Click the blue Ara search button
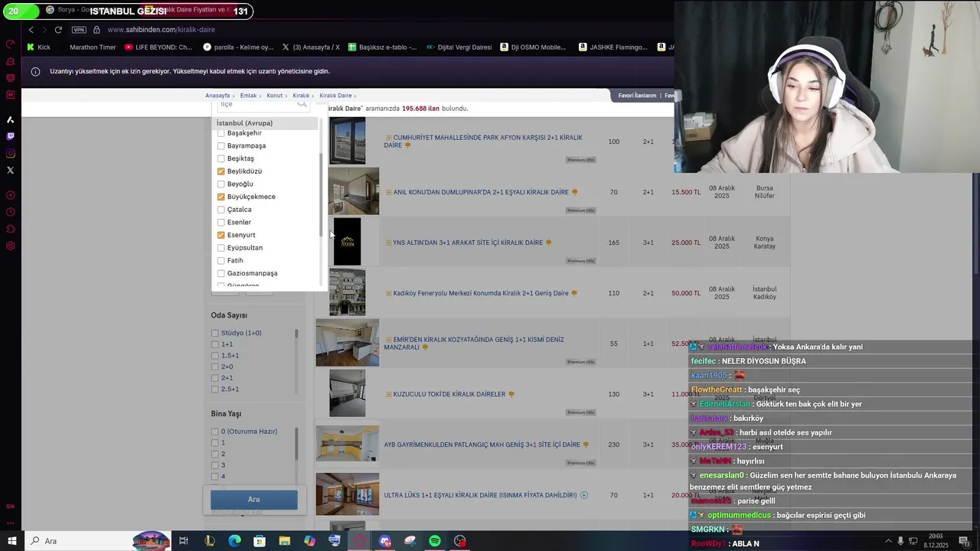 pyautogui.click(x=254, y=500)
